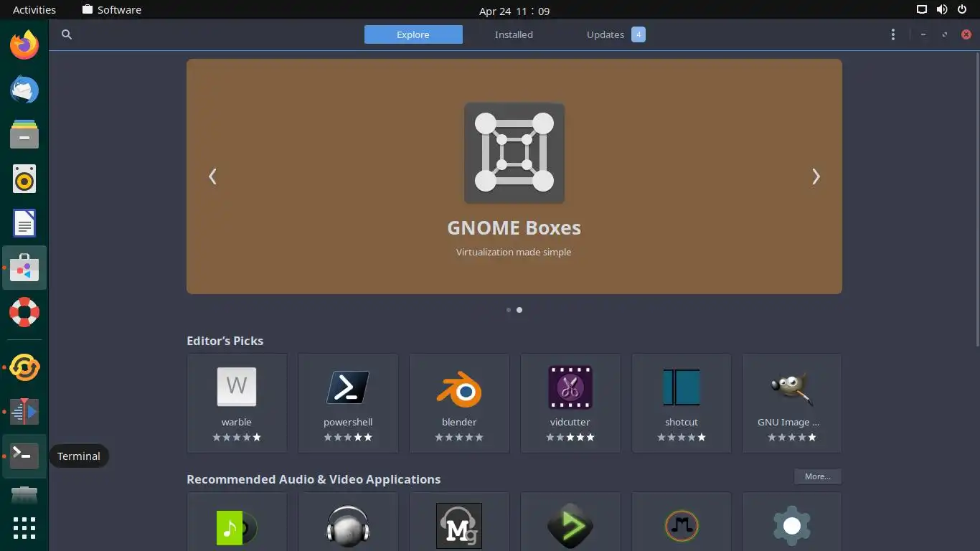Open Files manager from the dock
The image size is (980, 551).
point(24,134)
